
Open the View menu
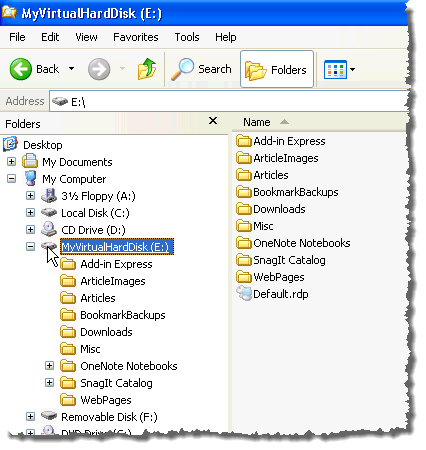[86, 37]
